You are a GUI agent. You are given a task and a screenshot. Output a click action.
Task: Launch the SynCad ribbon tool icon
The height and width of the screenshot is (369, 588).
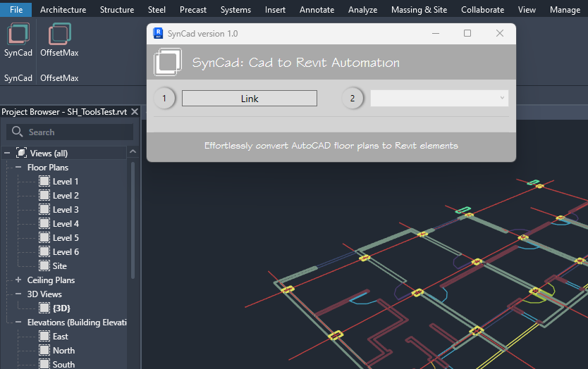[x=18, y=34]
